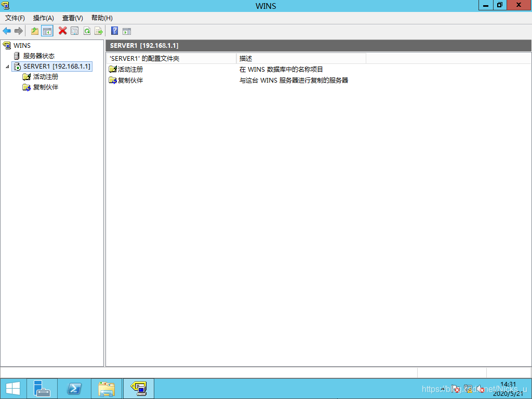
Task: Open Help with the question mark icon
Action: coord(115,31)
